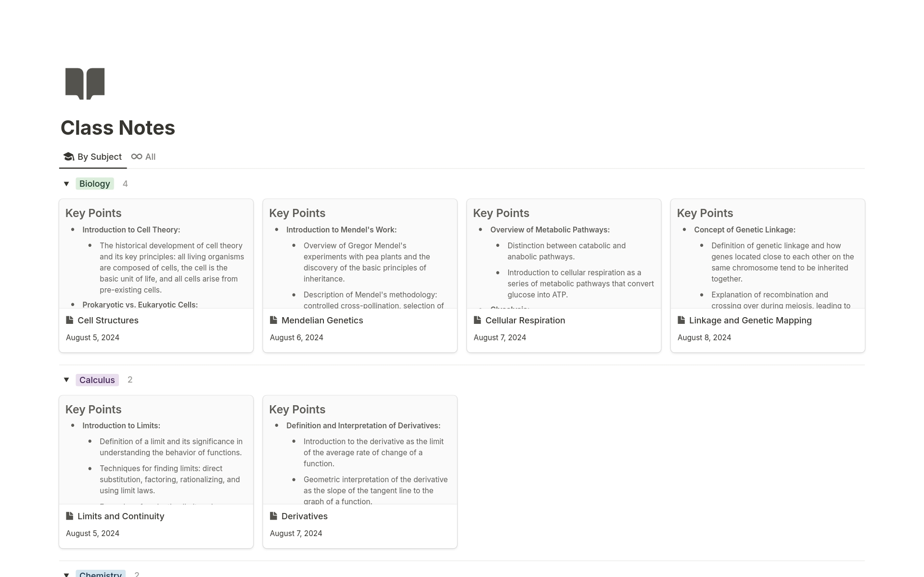This screenshot has height=577, width=924.
Task: Click the Limits and Continuity page icon
Action: coord(70,516)
